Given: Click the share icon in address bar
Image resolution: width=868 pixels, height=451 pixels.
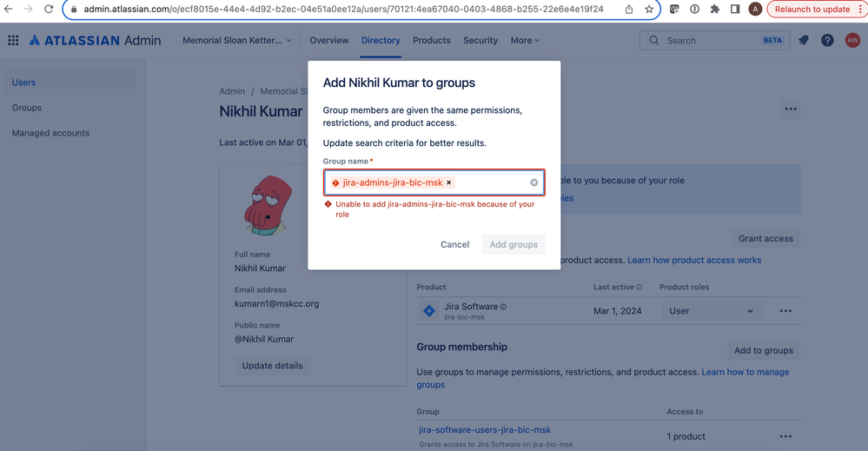Looking at the screenshot, I should 629,10.
